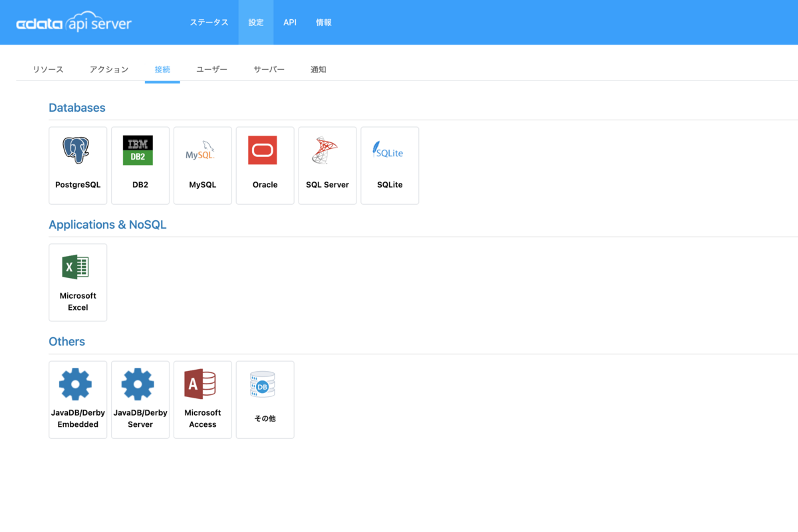Click the Microsoft Access label text
The width and height of the screenshot is (798, 532).
click(x=203, y=418)
